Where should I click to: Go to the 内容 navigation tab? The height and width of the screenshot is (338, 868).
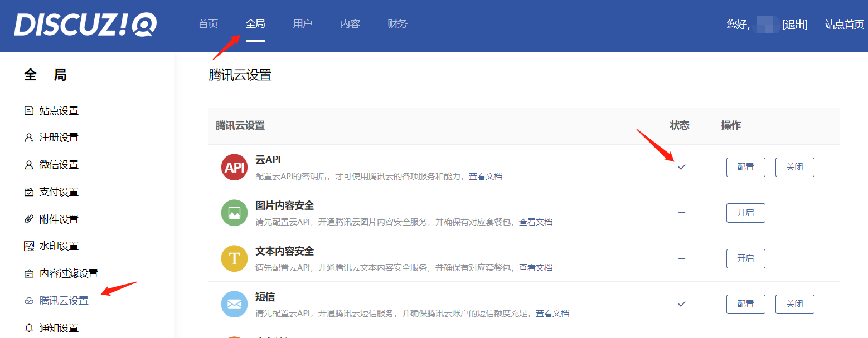tap(350, 24)
